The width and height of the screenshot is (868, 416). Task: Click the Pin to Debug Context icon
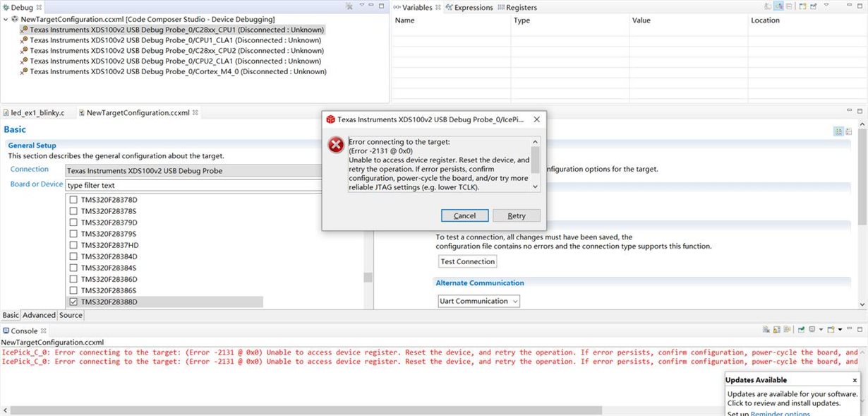click(813, 6)
